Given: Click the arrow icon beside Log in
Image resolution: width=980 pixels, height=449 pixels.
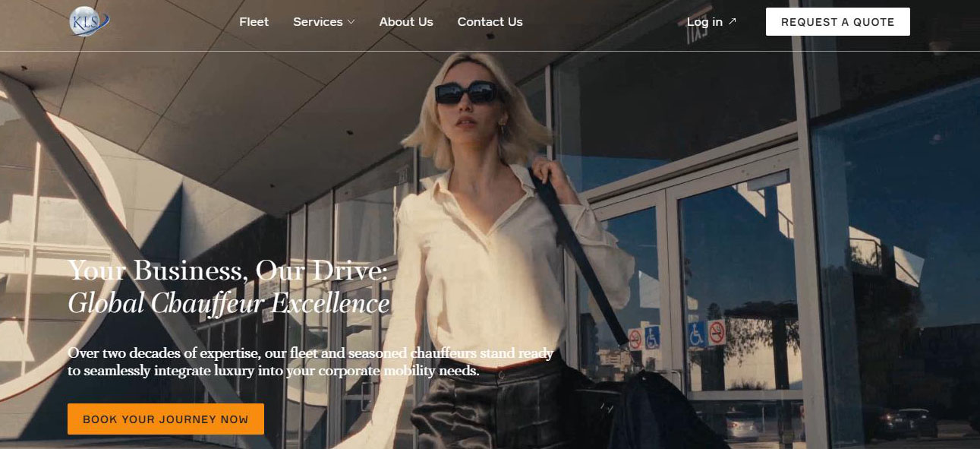Looking at the screenshot, I should [733, 22].
